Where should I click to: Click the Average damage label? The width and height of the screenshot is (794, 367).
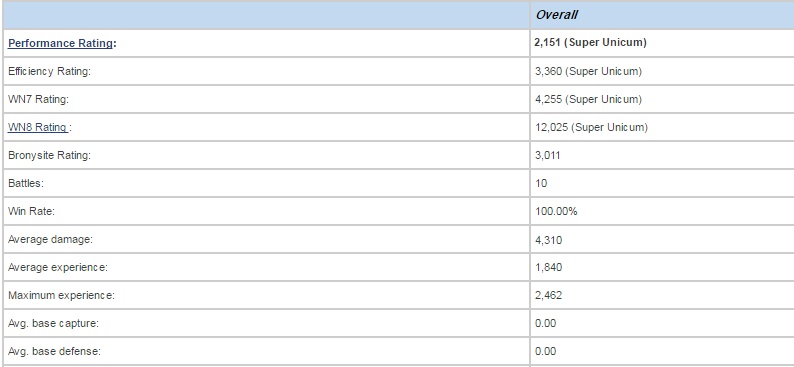coord(50,239)
